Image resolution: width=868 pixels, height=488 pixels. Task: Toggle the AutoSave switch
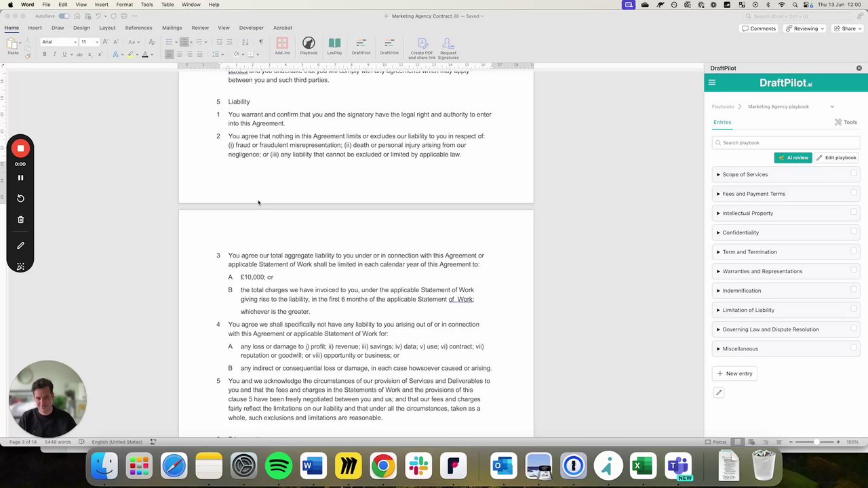64,16
